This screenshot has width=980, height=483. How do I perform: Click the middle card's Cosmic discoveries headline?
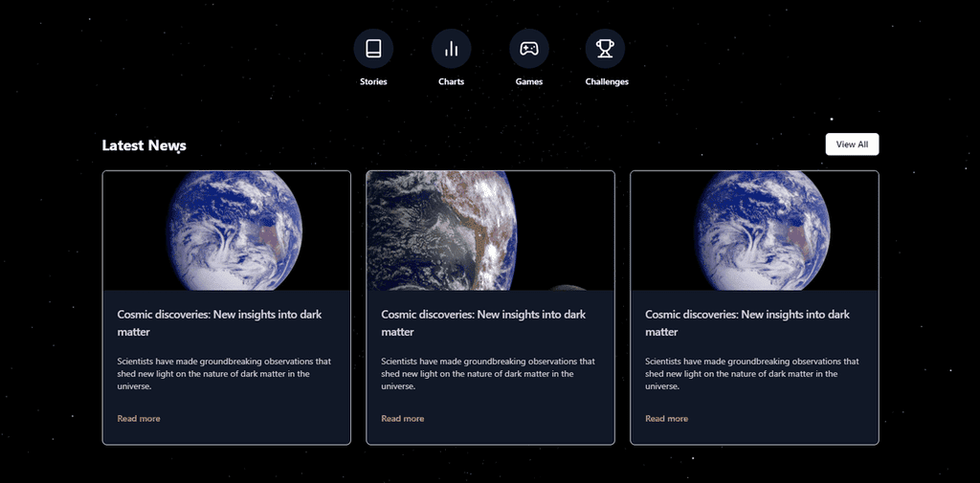(x=483, y=323)
